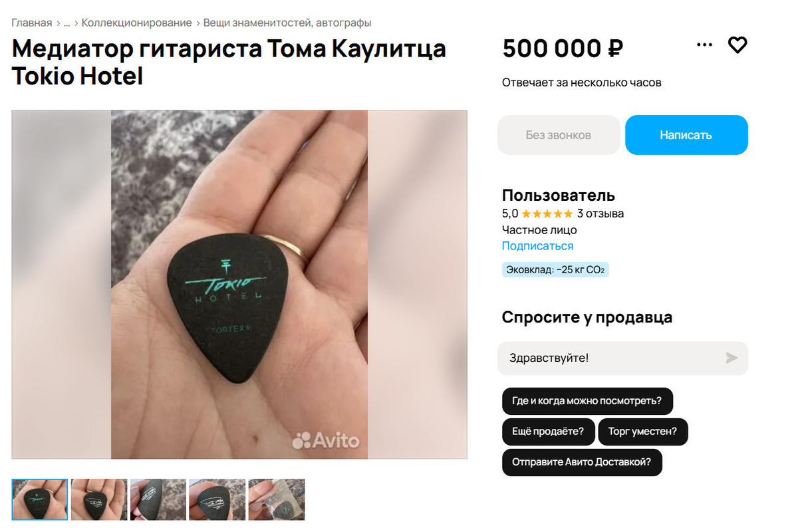The image size is (798, 532).
Task: Click the Без звонков button
Action: [559, 135]
